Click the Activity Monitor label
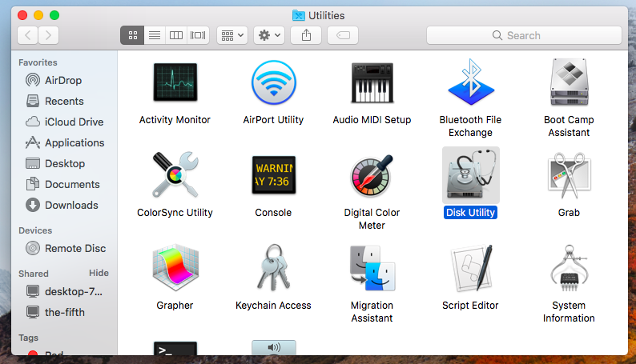The image size is (636, 364). [x=175, y=120]
